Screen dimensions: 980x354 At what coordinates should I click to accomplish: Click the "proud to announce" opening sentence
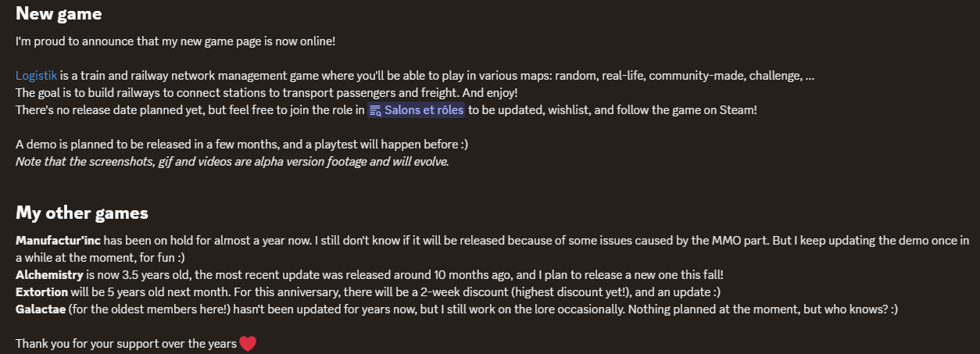[175, 41]
